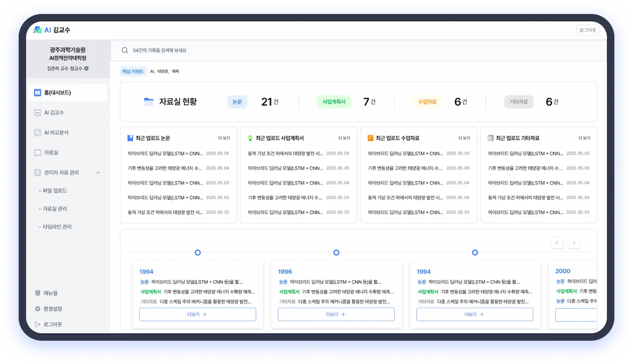633x364 pixels.
Task: Collapse the 관리자 자료 관리 section chevron
Action: [x=98, y=173]
